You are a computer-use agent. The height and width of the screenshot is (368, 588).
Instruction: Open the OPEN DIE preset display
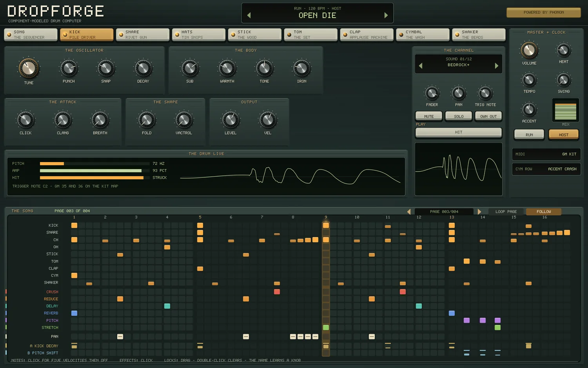point(318,13)
